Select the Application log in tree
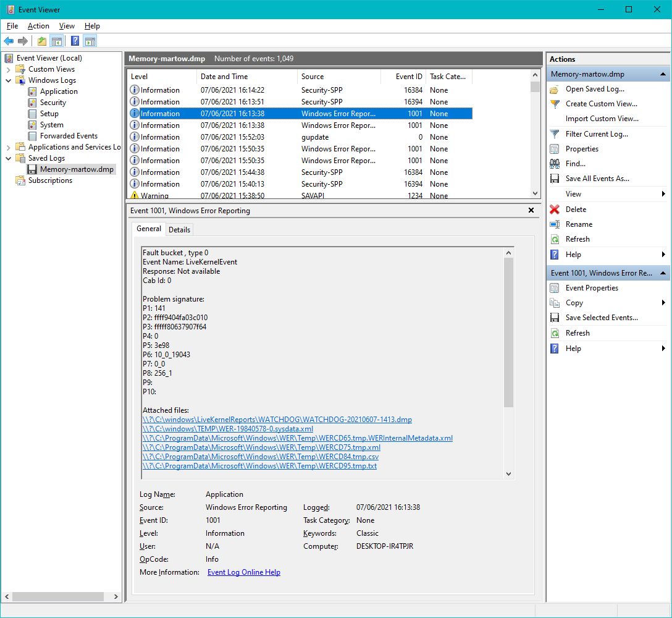The height and width of the screenshot is (618, 672). [x=59, y=91]
